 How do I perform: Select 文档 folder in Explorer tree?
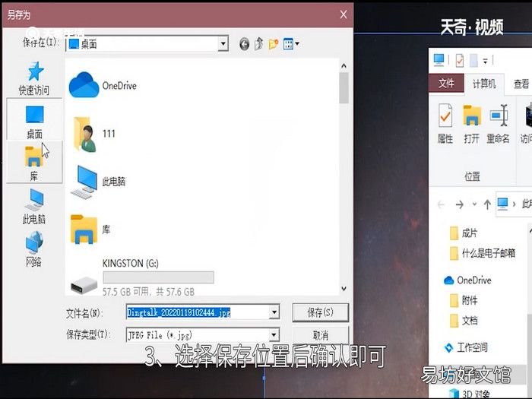[x=464, y=320]
